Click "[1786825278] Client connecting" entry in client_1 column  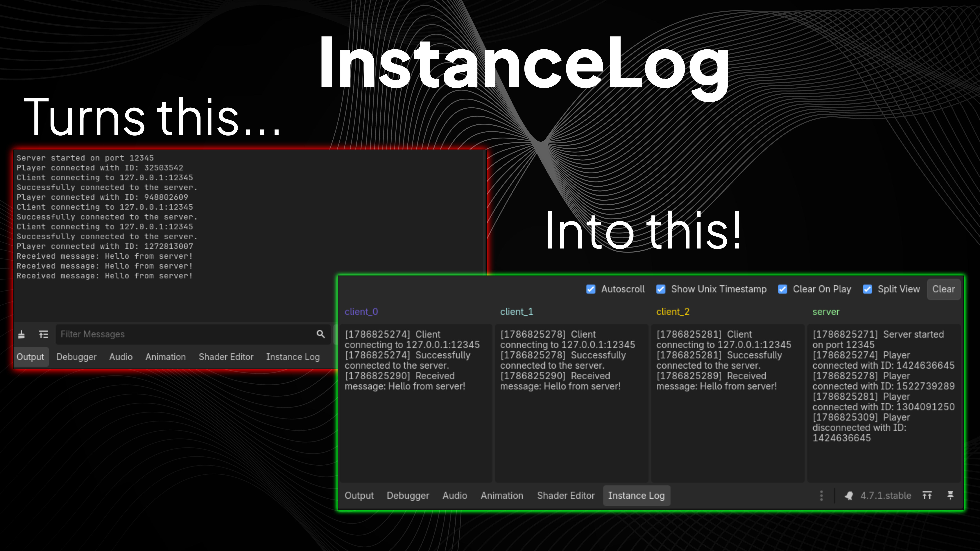click(568, 340)
